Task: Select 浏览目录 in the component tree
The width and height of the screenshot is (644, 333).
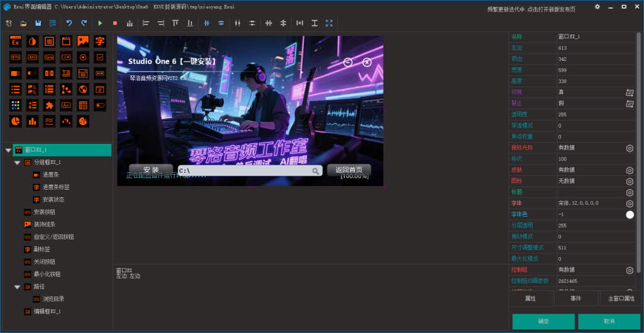Action: (x=53, y=299)
